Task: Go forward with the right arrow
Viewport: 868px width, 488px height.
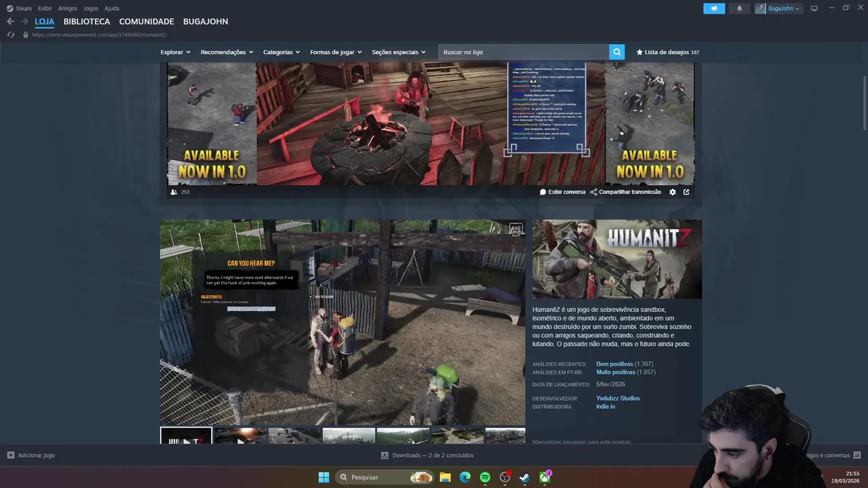Action: click(x=25, y=22)
